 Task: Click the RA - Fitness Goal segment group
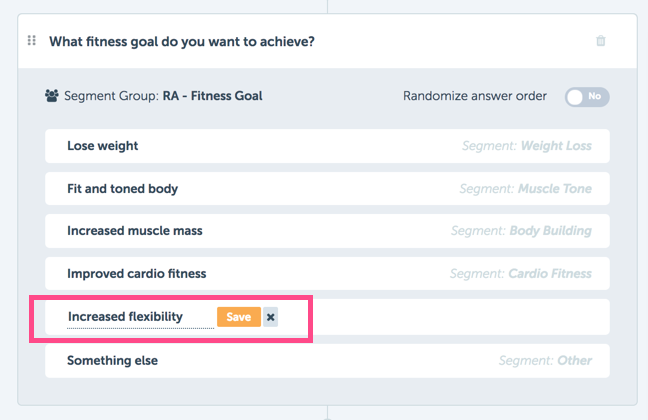pos(212,96)
